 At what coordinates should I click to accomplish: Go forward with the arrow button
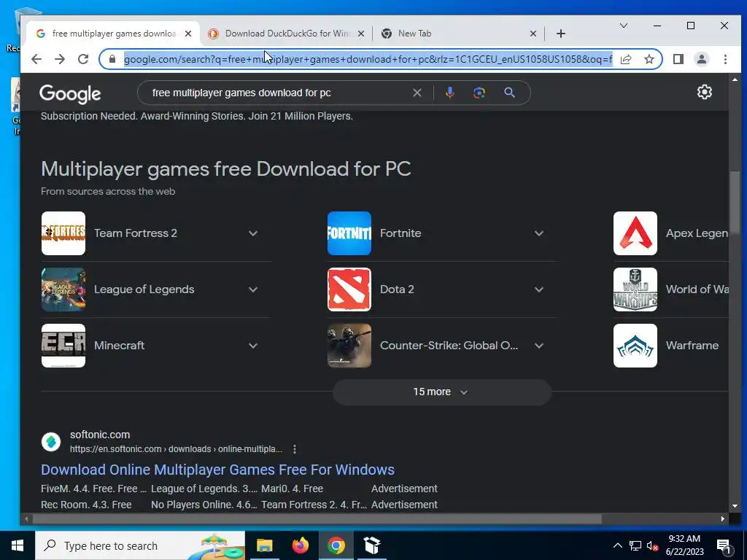(60, 59)
